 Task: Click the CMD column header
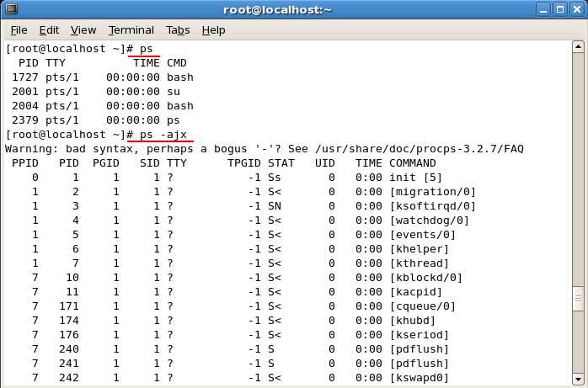coord(177,63)
